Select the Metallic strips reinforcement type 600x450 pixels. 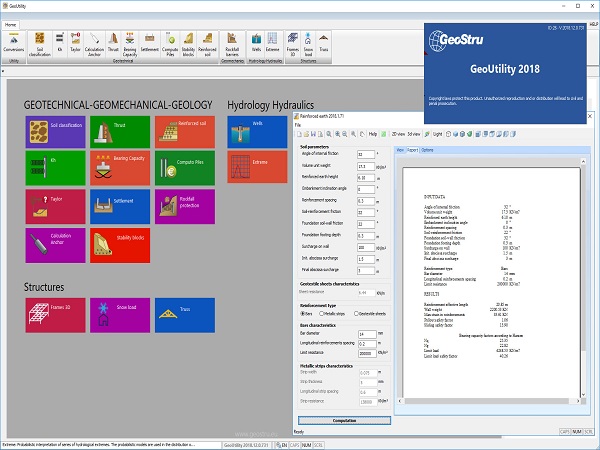(332, 313)
